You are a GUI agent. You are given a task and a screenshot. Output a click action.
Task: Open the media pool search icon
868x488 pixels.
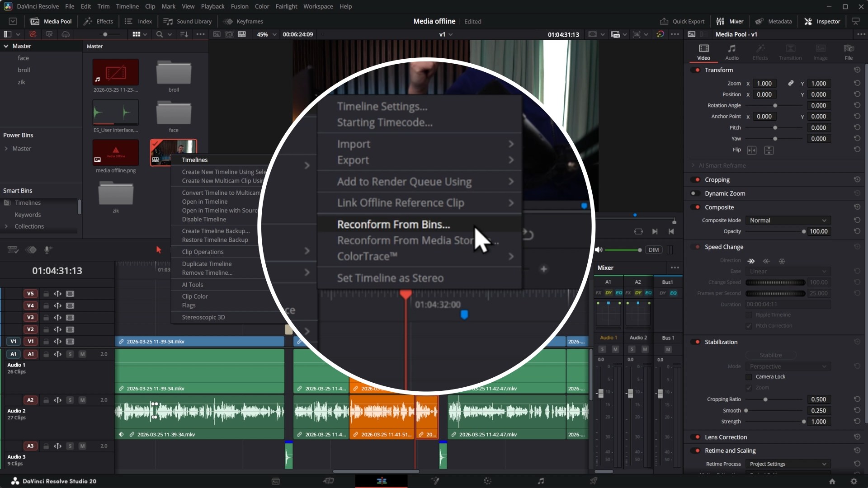point(159,34)
